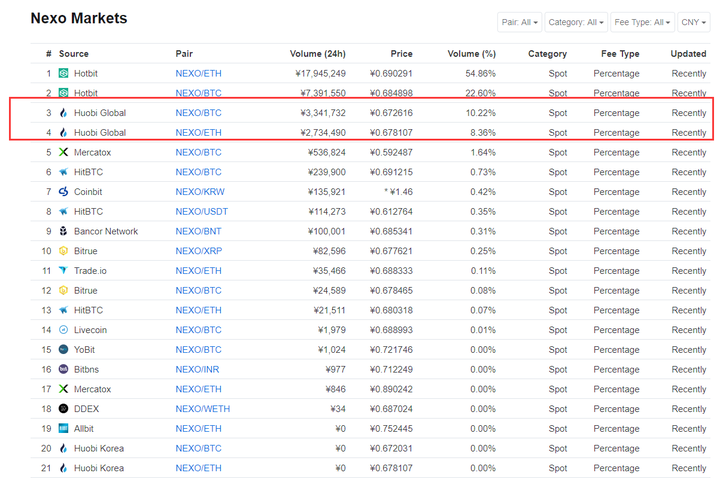
Task: Click the HitBTC icon in row 6
Action: click(63, 172)
